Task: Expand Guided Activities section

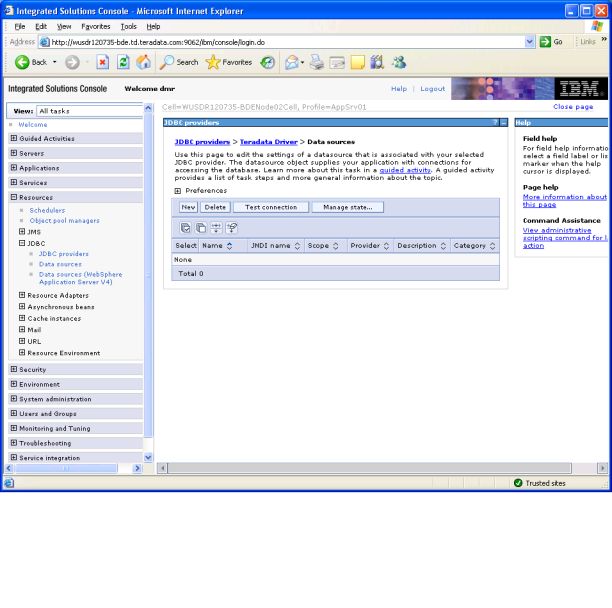Action: pyautogui.click(x=14, y=138)
